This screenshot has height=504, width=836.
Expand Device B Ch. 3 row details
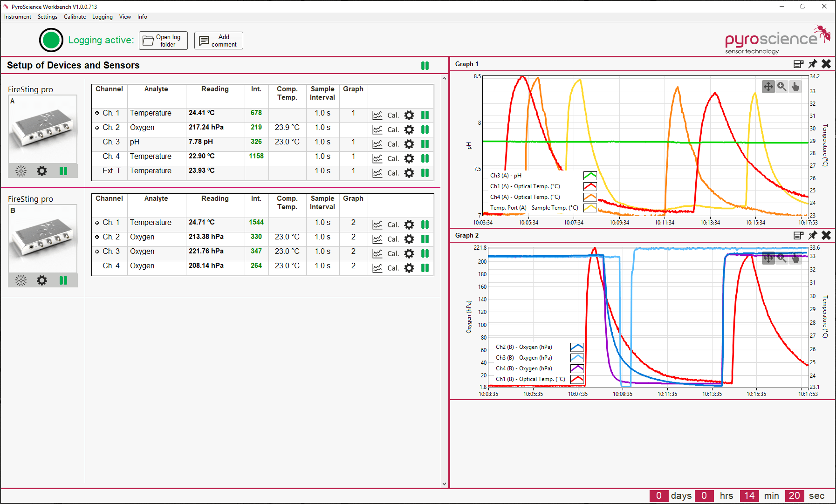pos(97,252)
